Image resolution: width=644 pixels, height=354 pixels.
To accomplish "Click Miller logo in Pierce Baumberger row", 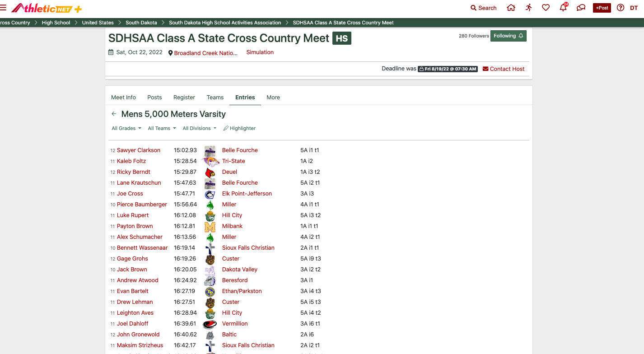I will click(x=210, y=205).
